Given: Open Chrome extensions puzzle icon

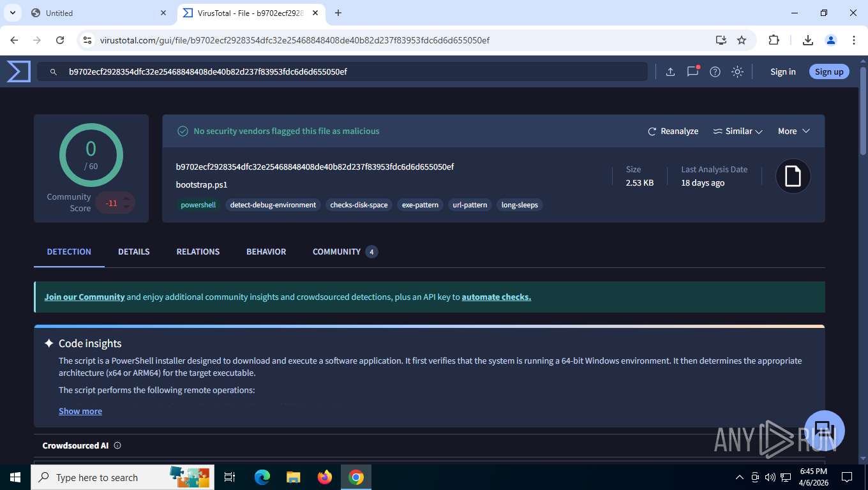Looking at the screenshot, I should [774, 40].
